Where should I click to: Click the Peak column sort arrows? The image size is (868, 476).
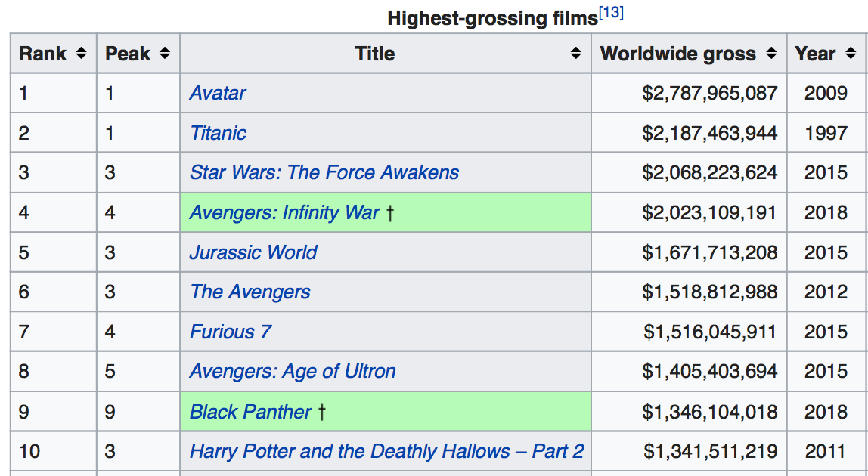(165, 54)
